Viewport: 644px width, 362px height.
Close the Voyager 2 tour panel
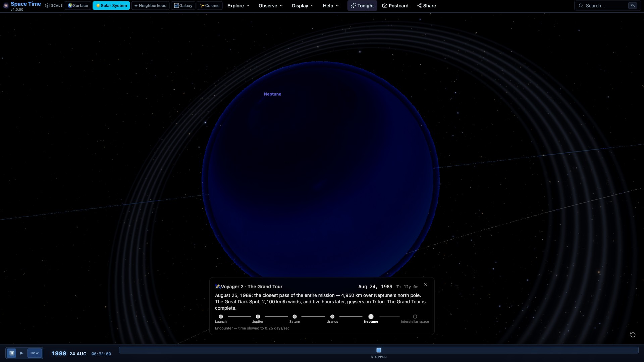tap(426, 285)
